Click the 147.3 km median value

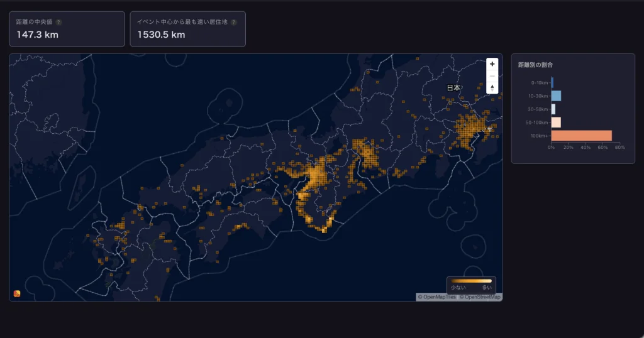[x=37, y=35]
